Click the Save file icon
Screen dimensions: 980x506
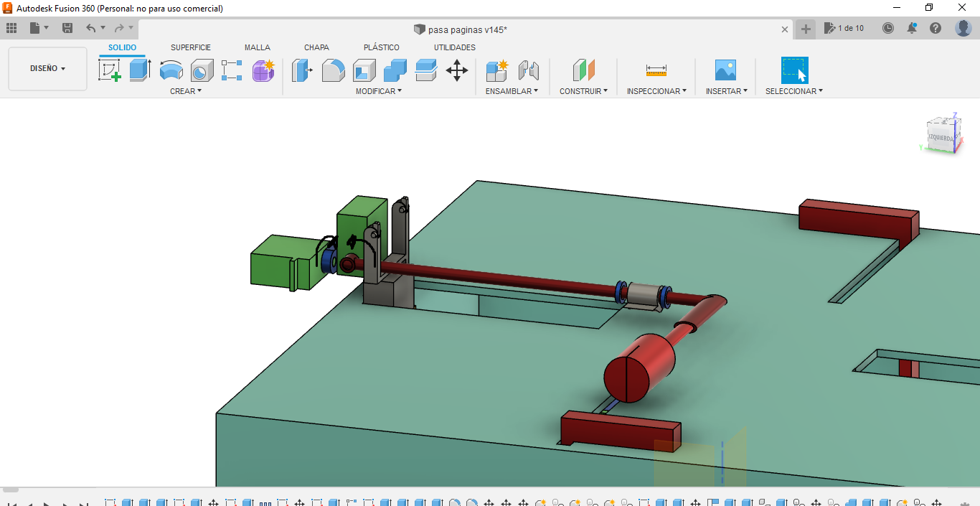(67, 28)
